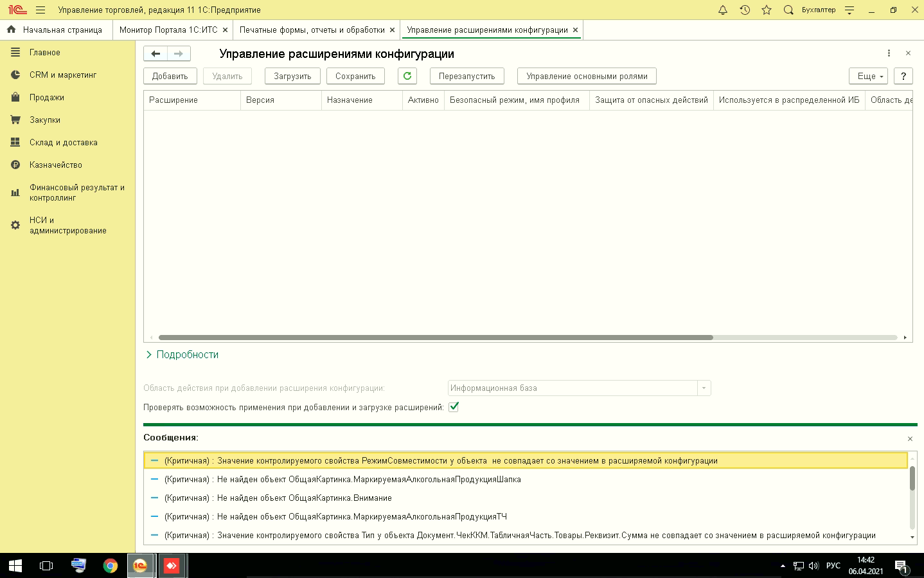Open the 1C main menu hamburger icon
Viewport: 924px width, 578px height.
40,10
